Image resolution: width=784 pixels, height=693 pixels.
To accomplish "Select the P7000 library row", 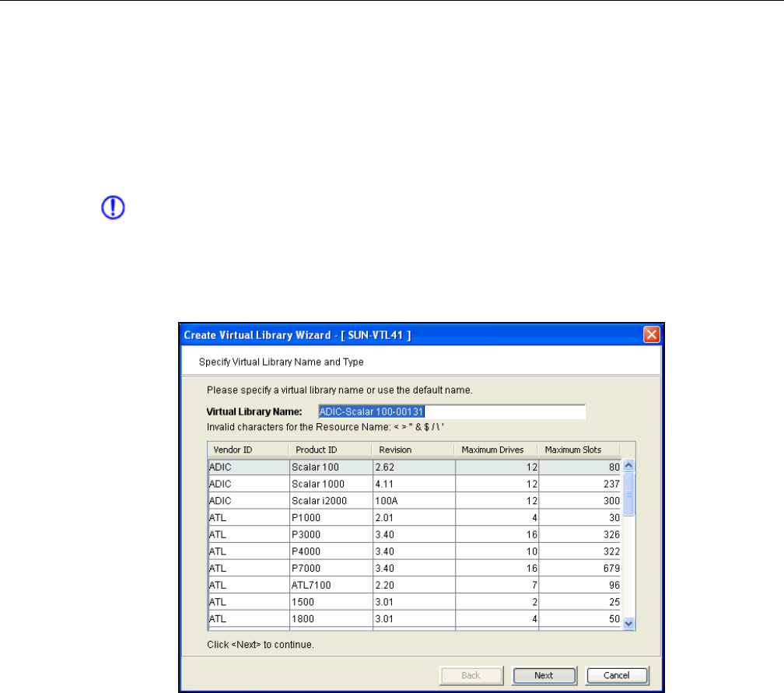I will (x=414, y=568).
